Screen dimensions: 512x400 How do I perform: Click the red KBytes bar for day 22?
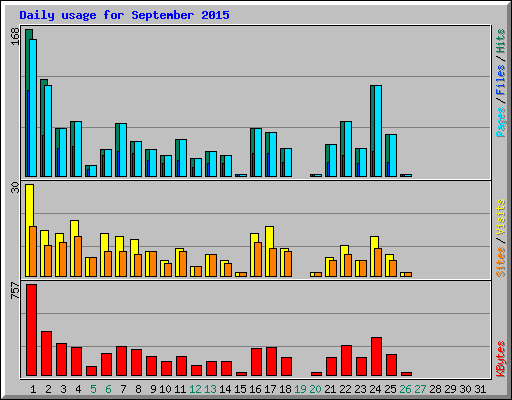coord(346,361)
